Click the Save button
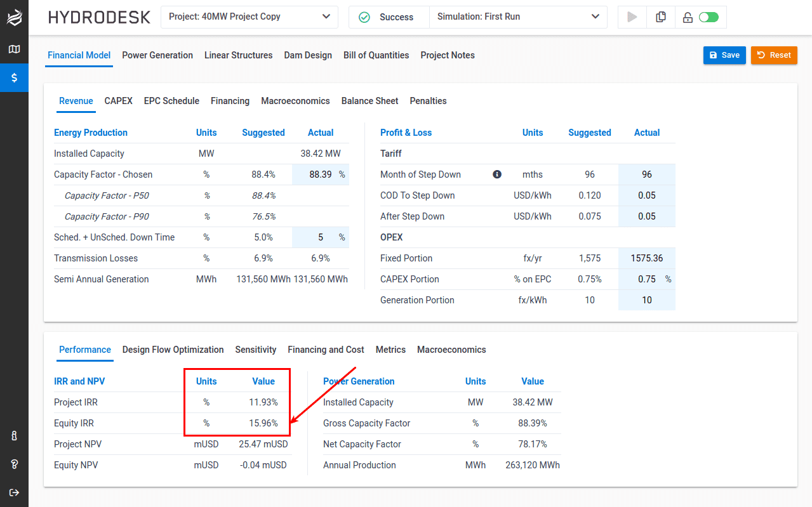This screenshot has height=507, width=812. [724, 55]
